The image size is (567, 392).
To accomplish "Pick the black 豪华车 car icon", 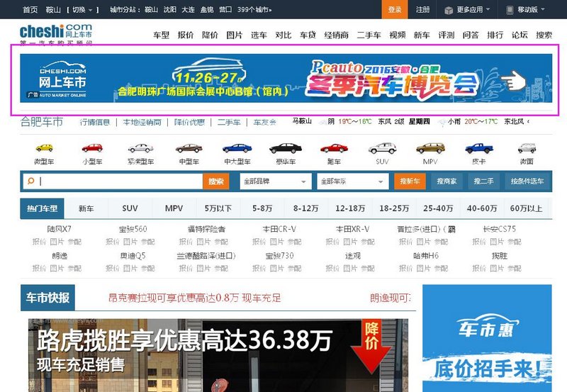I will pos(286,148).
